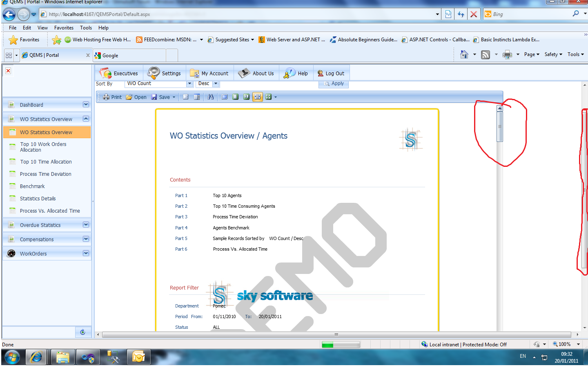The height and width of the screenshot is (368, 588).
Task: Open the About Us page
Action: click(257, 73)
